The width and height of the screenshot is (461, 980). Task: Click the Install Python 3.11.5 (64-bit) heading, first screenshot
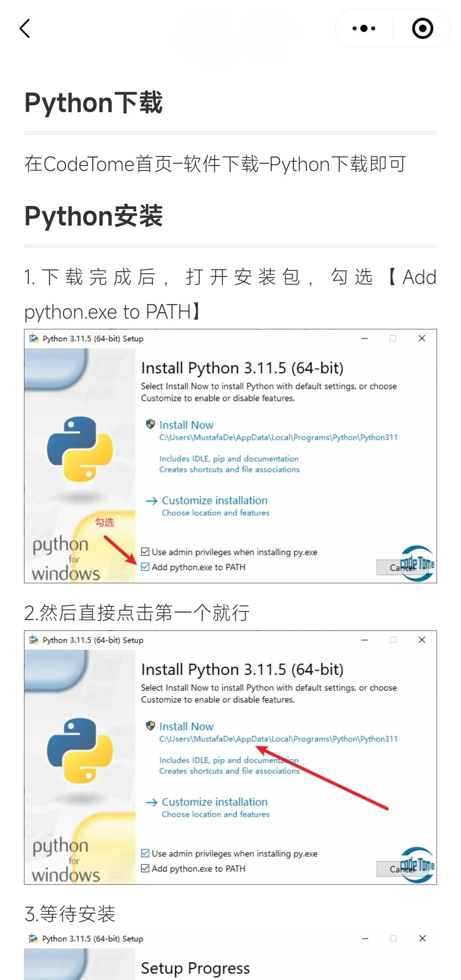[x=242, y=368]
